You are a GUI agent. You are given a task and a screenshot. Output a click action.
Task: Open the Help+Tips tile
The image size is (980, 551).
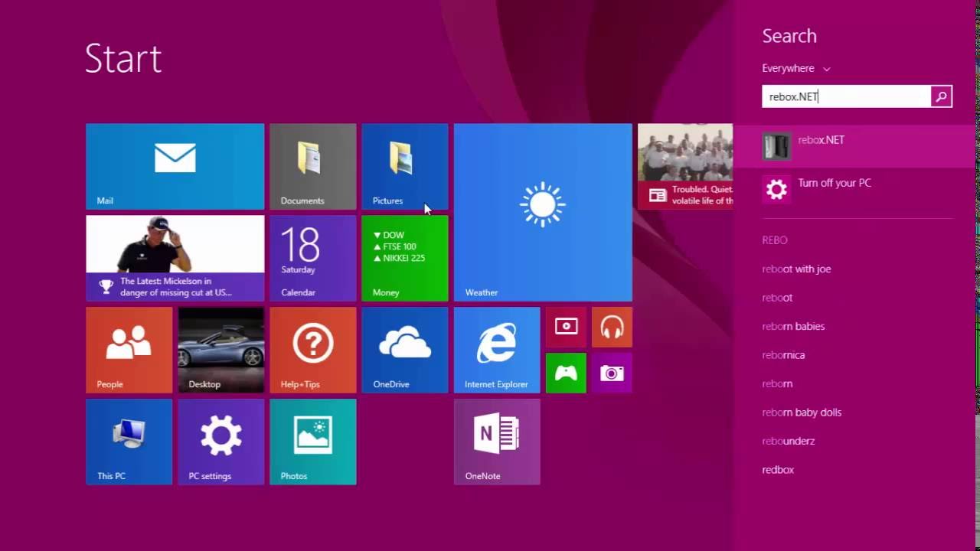312,350
